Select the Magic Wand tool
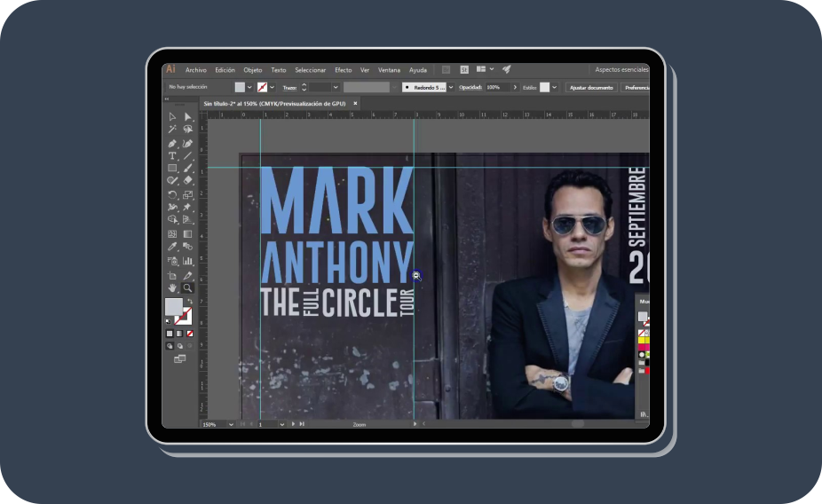This screenshot has width=822, height=504. click(172, 130)
